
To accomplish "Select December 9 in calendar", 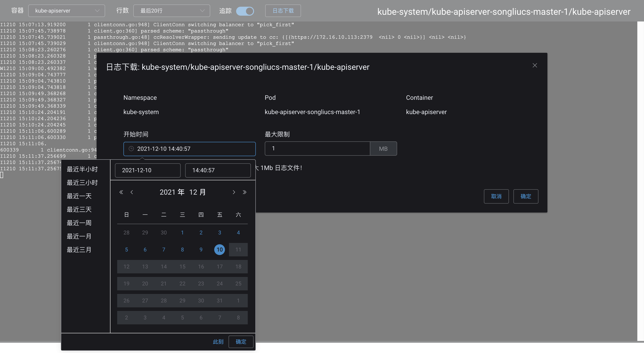I will click(201, 250).
